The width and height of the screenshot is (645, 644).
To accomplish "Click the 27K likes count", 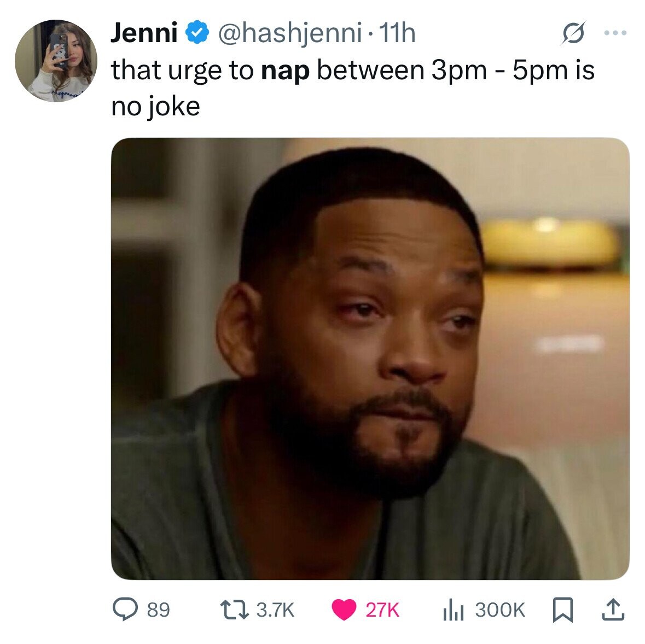I will pyautogui.click(x=382, y=610).
